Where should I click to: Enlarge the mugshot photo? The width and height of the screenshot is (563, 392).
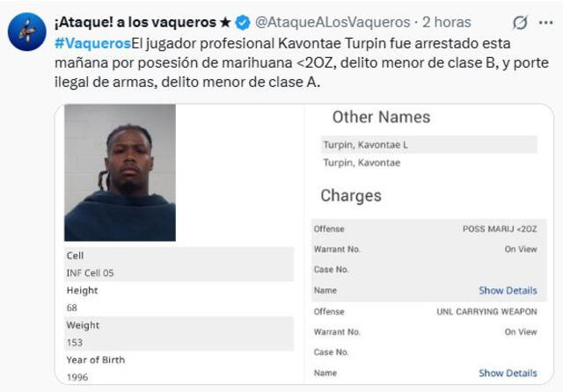pyautogui.click(x=120, y=172)
